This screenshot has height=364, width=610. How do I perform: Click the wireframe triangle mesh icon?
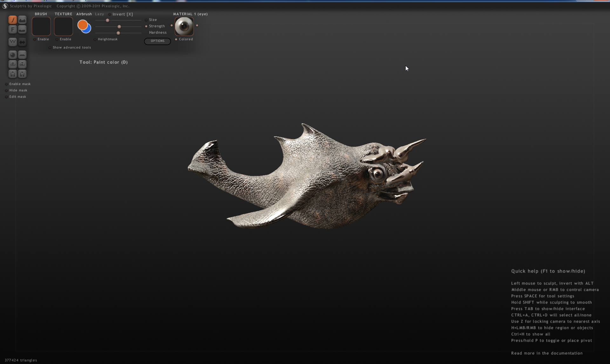(12, 42)
